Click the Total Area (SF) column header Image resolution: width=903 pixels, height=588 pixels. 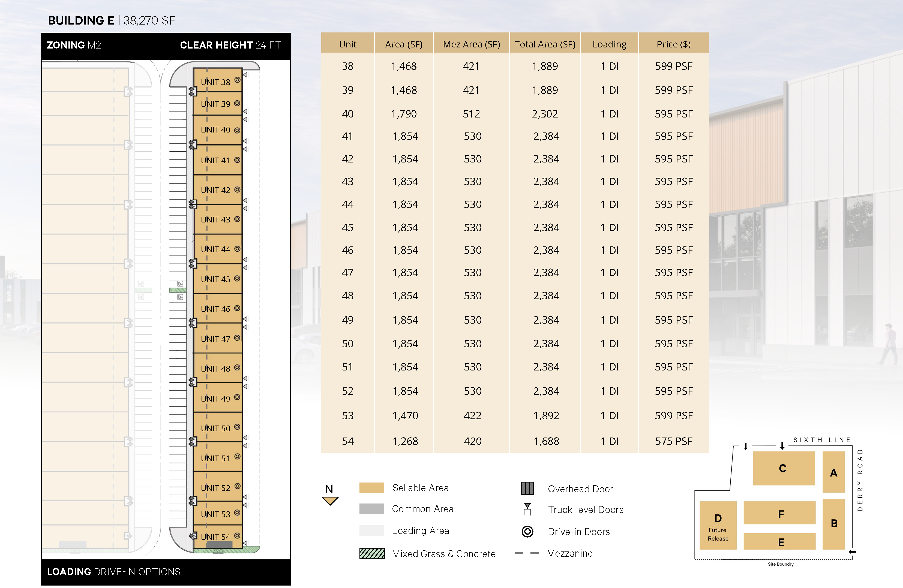[544, 44]
